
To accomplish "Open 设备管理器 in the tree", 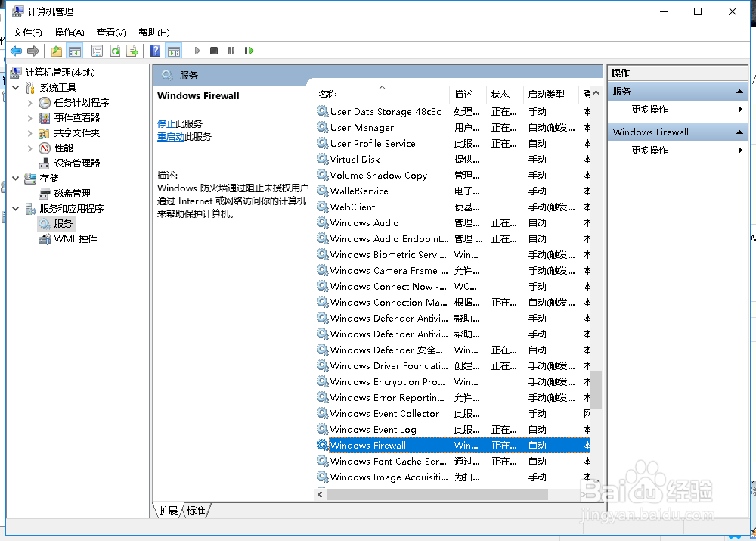I will (x=77, y=163).
